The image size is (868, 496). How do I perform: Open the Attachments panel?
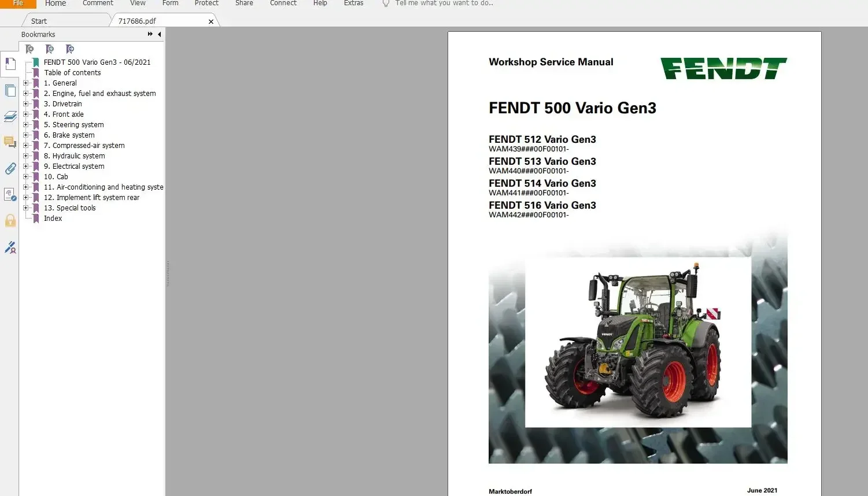pyautogui.click(x=10, y=169)
